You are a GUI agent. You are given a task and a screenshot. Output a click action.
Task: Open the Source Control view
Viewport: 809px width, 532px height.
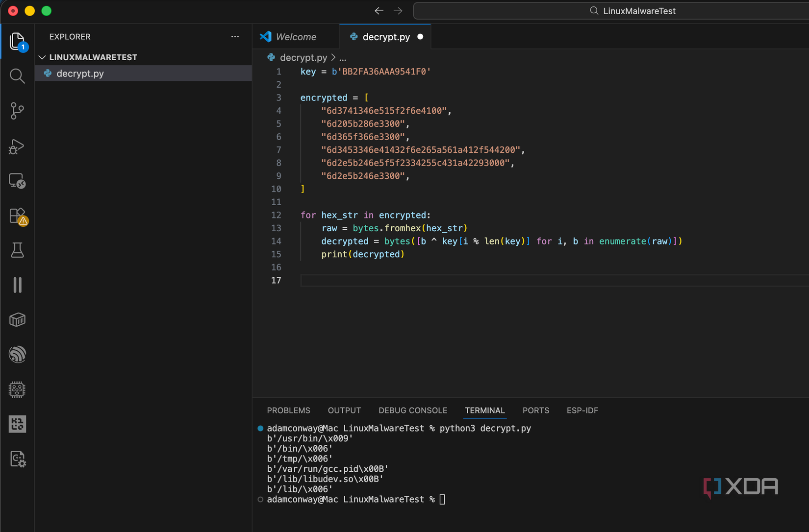tap(17, 111)
